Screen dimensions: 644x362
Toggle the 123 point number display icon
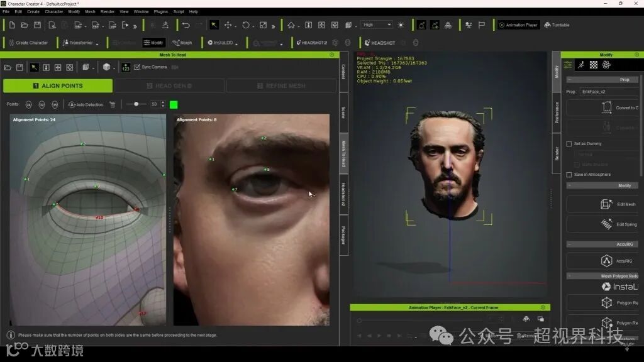click(x=126, y=67)
